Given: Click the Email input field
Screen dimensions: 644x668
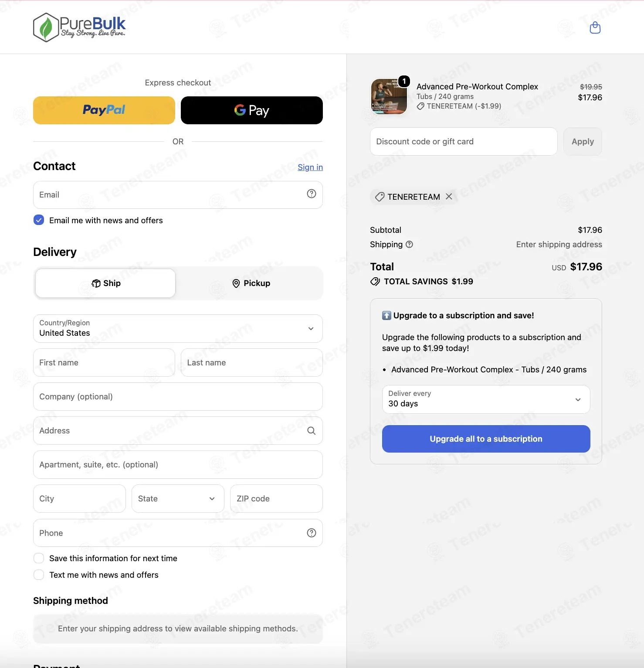Looking at the screenshot, I should [x=178, y=195].
